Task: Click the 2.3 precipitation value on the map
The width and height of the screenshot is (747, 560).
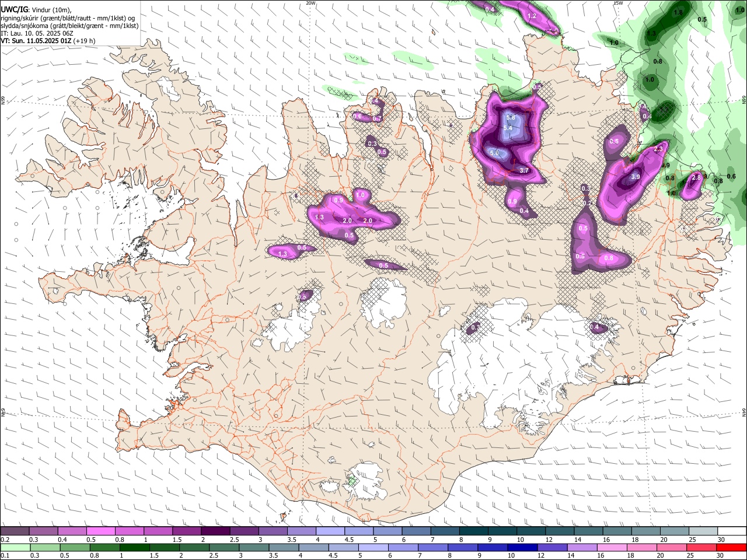Action: [x=659, y=149]
